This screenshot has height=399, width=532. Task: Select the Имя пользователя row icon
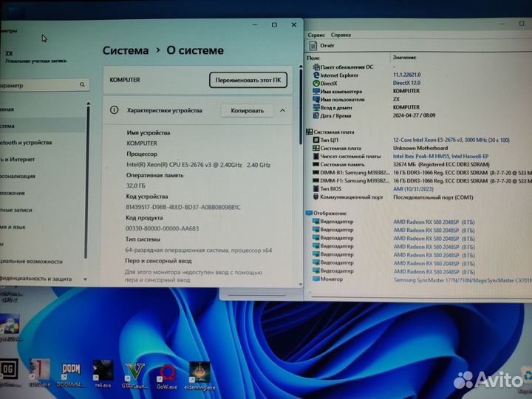[316, 100]
